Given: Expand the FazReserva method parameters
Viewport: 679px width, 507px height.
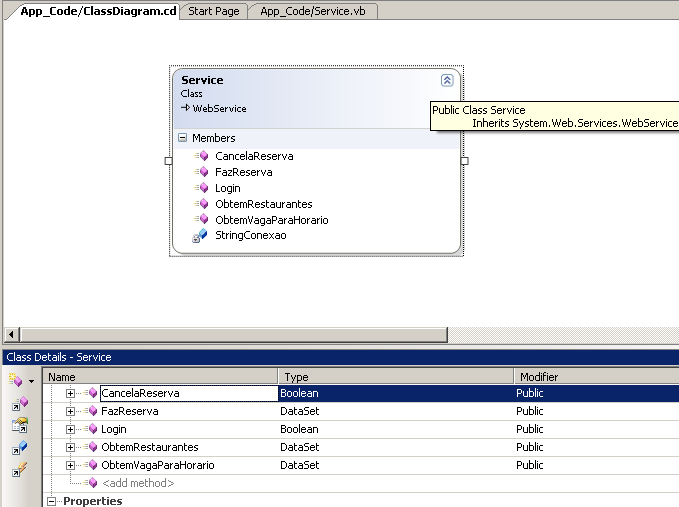Looking at the screenshot, I should click(x=71, y=411).
